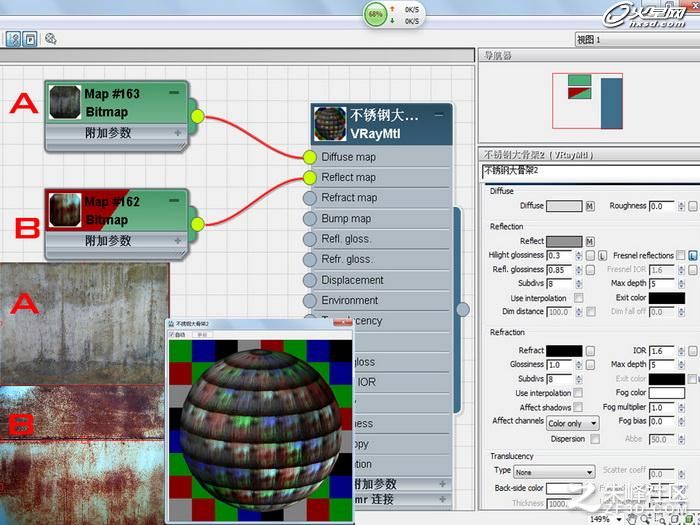
Task: Click the Displacement input socket
Action: pyautogui.click(x=309, y=280)
